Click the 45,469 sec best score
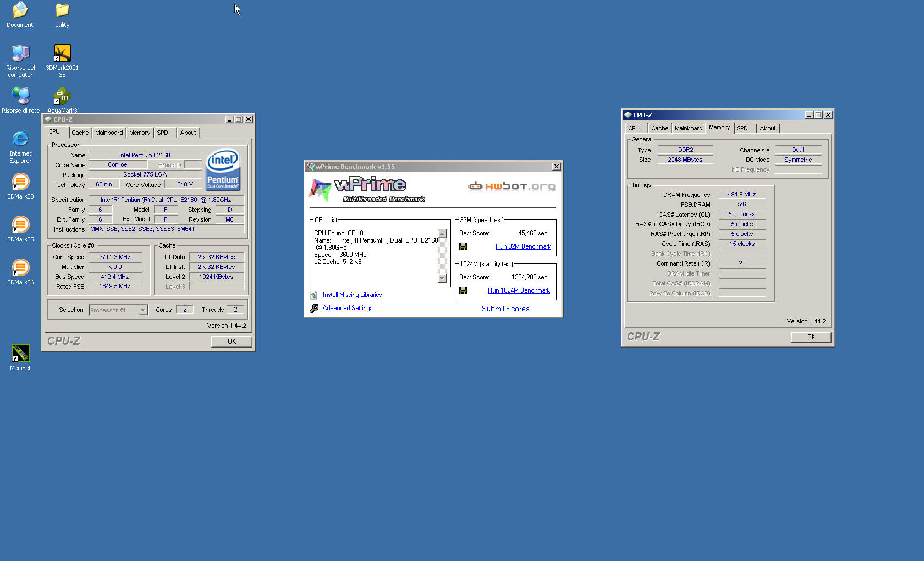The height and width of the screenshot is (561, 924). (x=533, y=234)
